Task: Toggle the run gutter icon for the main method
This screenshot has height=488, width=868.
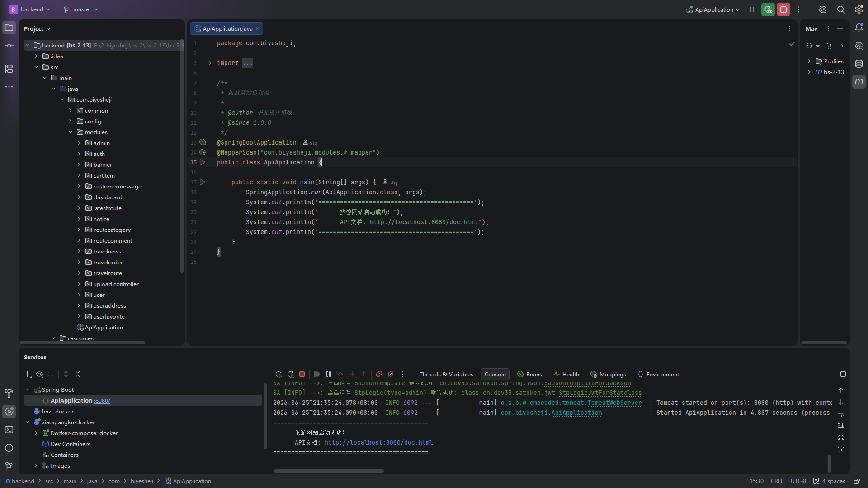Action: point(203,182)
